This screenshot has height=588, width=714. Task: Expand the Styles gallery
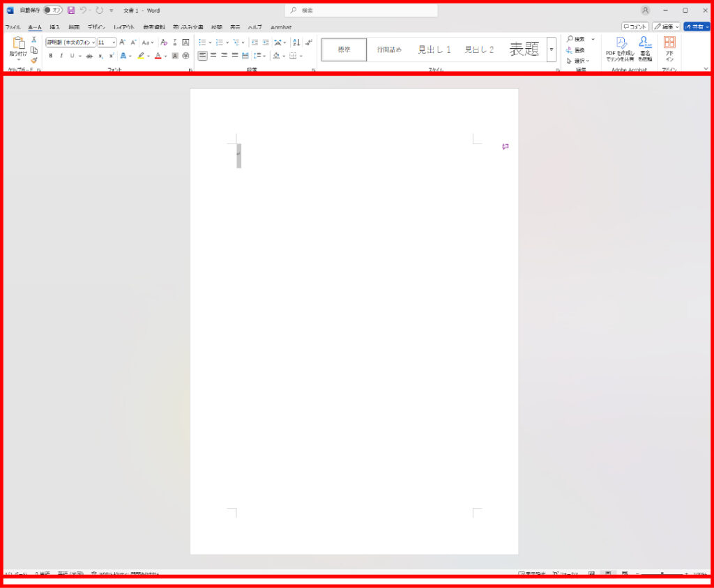tap(552, 49)
